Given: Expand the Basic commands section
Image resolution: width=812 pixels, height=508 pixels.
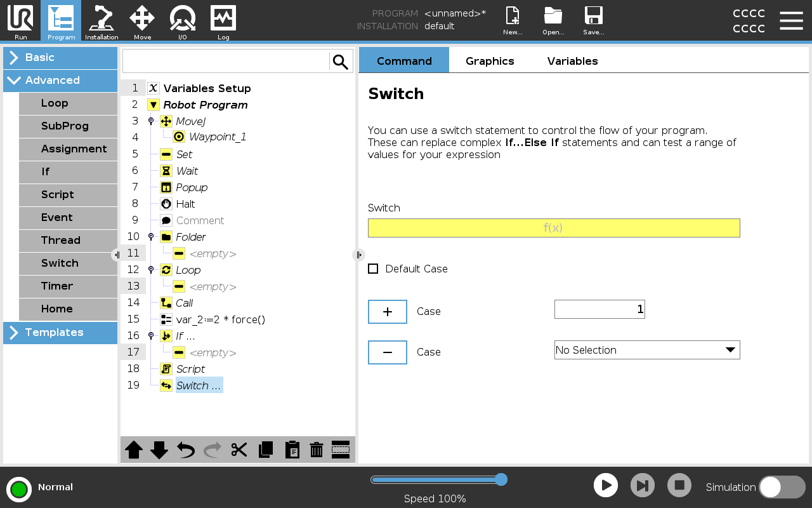Looking at the screenshot, I should (60, 58).
